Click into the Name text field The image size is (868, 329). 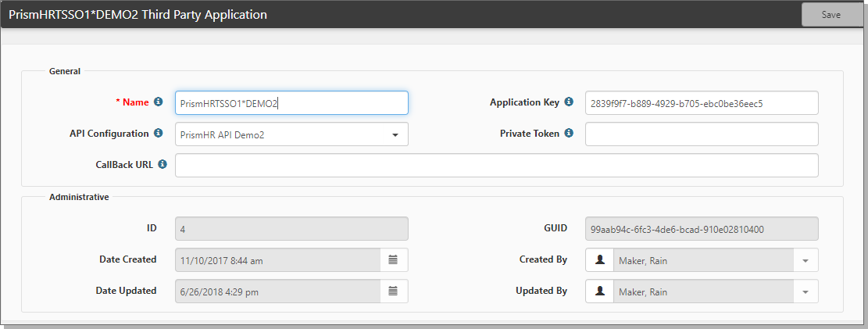point(291,103)
